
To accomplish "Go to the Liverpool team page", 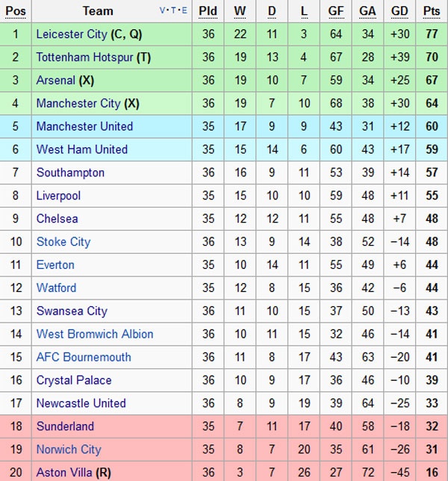I will (x=58, y=196).
